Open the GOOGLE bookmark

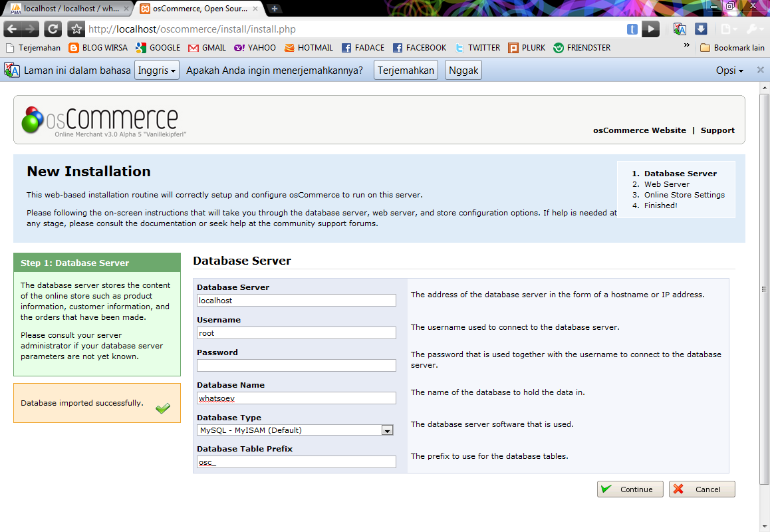pyautogui.click(x=158, y=48)
